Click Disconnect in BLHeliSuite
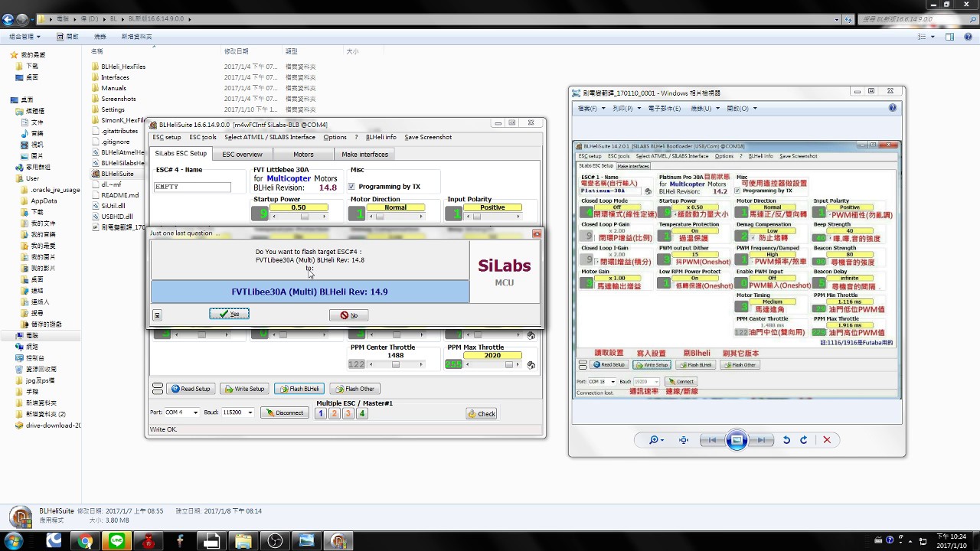The image size is (980, 551). tap(285, 413)
